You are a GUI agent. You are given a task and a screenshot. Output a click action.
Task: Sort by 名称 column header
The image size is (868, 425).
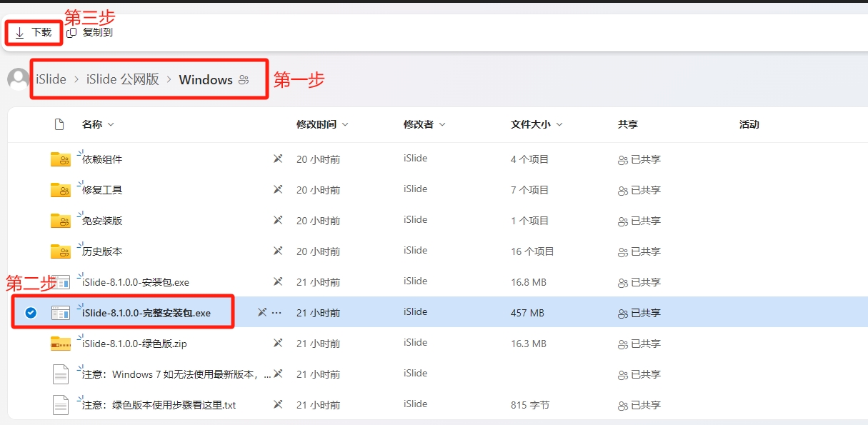pos(98,124)
